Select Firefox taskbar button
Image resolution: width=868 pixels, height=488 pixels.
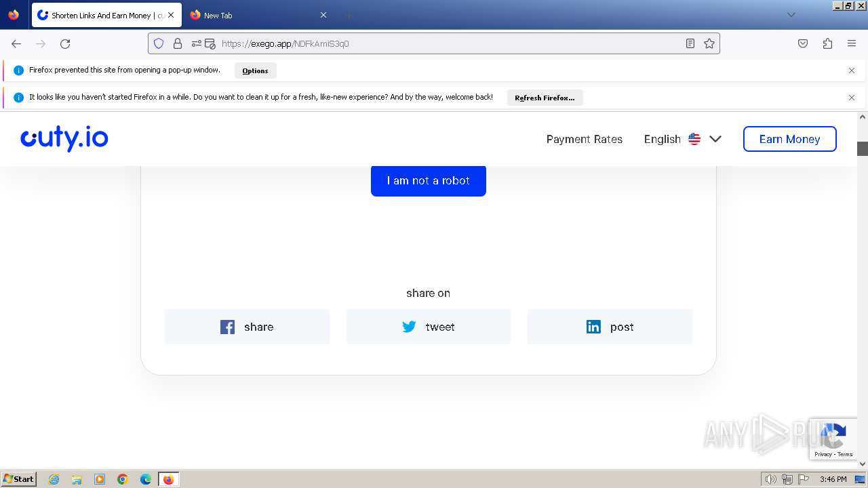click(x=168, y=479)
